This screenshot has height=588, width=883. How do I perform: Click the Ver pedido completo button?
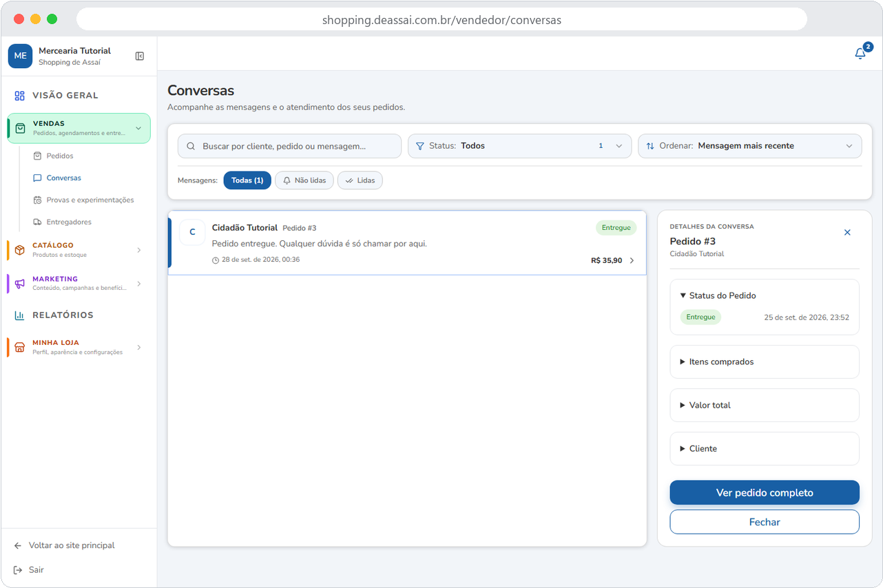click(x=765, y=492)
